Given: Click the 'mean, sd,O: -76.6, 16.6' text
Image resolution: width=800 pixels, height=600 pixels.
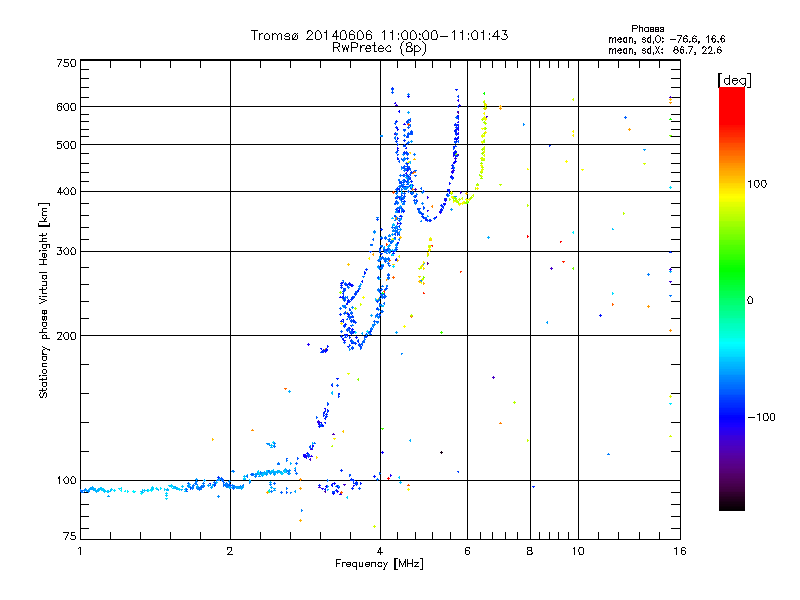Looking at the screenshot, I should (x=666, y=39).
